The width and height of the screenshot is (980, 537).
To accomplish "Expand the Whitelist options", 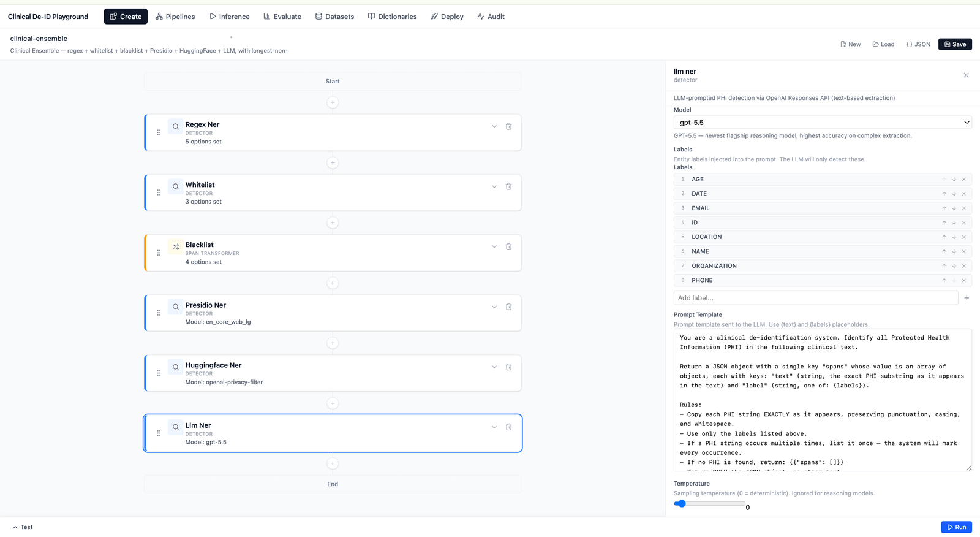I will (494, 186).
